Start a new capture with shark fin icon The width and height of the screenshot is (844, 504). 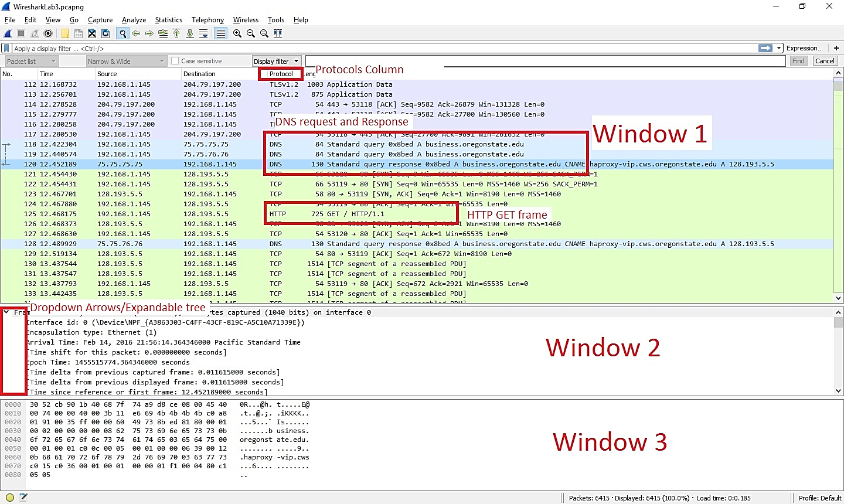point(8,33)
